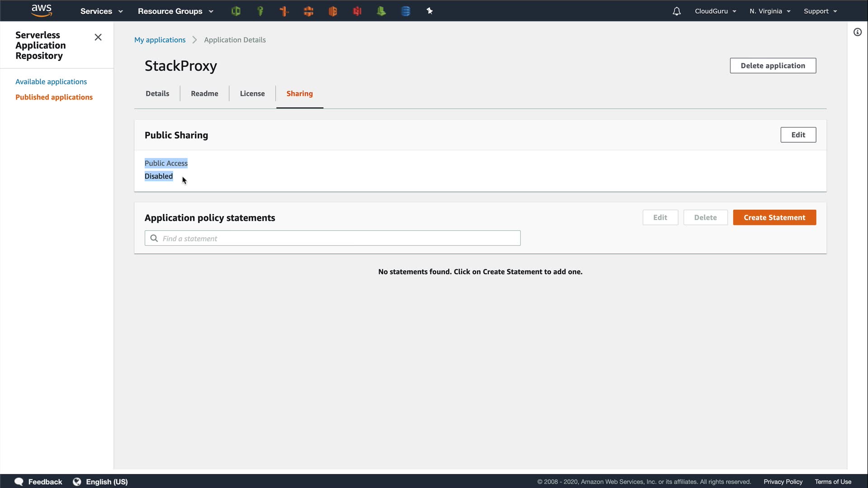Click the info circle icon at the right edge

click(857, 32)
